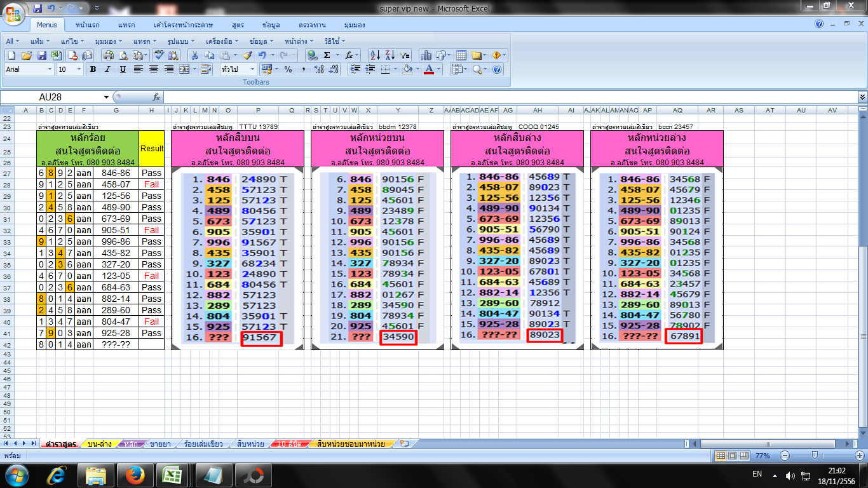Image resolution: width=868 pixels, height=488 pixels.
Task: Open the font size 10 dropdown
Action: coord(79,69)
